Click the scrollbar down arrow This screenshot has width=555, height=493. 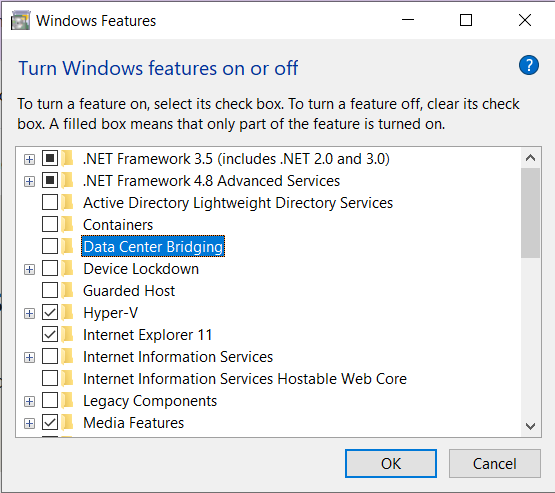(530, 426)
